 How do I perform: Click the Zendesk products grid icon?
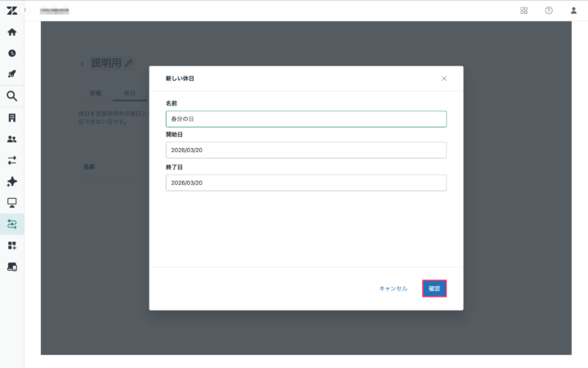523,11
